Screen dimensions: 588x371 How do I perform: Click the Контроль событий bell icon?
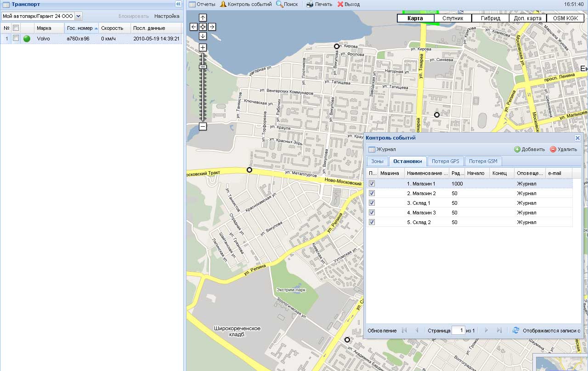pyautogui.click(x=223, y=4)
